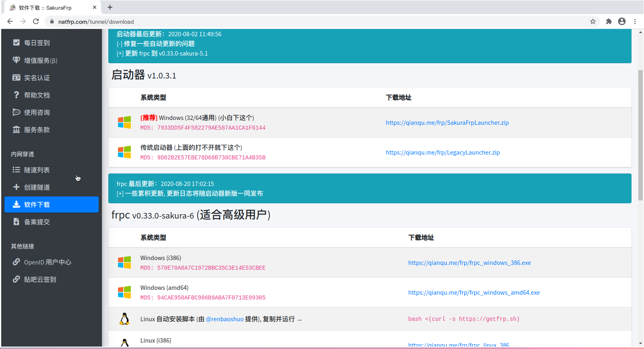The image size is (644, 349).
Task: Click the bash getfrp.sh install command
Action: (x=464, y=319)
